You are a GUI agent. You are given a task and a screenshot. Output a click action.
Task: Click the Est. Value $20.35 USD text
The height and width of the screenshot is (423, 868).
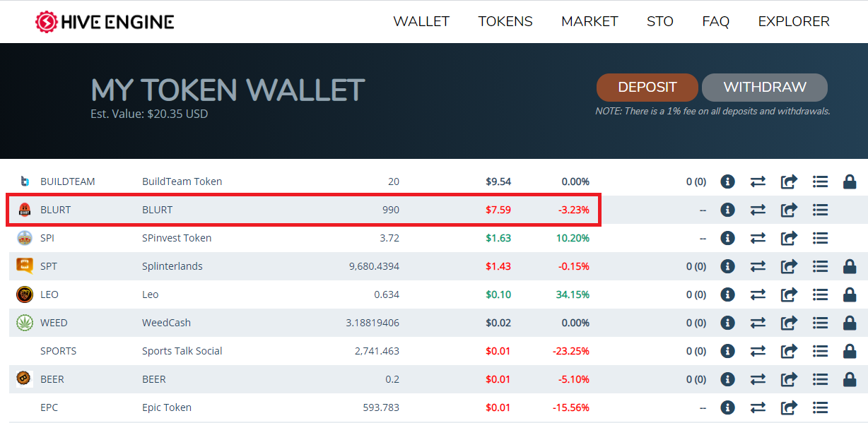[149, 114]
